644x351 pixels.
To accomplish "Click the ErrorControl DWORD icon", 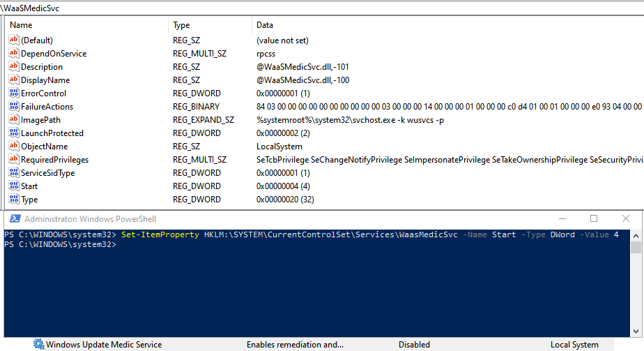I will (13, 94).
